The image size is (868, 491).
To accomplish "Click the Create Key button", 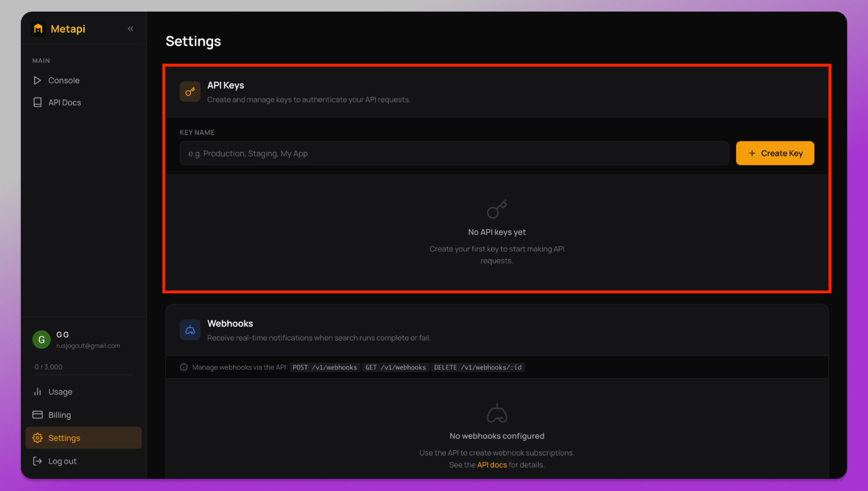I will pyautogui.click(x=775, y=153).
